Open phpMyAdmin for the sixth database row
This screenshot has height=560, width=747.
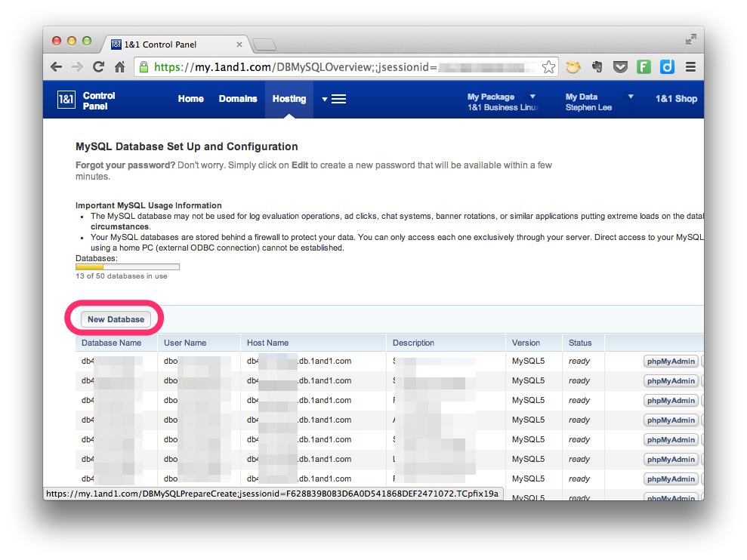click(671, 459)
